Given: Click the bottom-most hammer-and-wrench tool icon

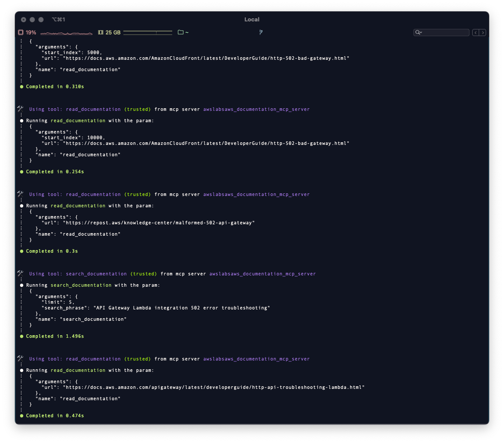Looking at the screenshot, I should 20,359.
